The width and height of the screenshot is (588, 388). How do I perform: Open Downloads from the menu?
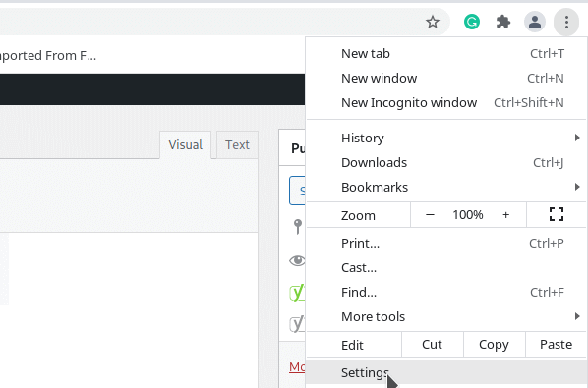pos(446,162)
